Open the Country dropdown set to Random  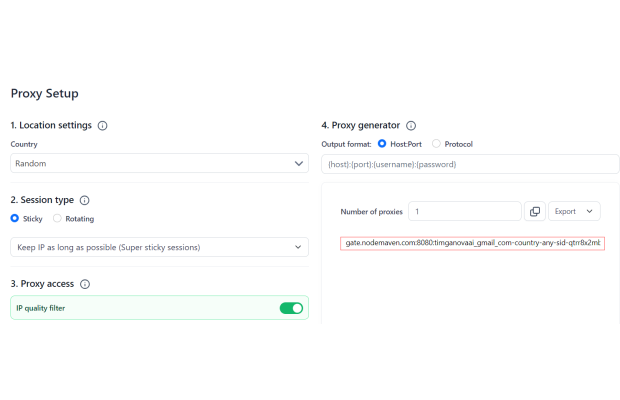tap(159, 163)
